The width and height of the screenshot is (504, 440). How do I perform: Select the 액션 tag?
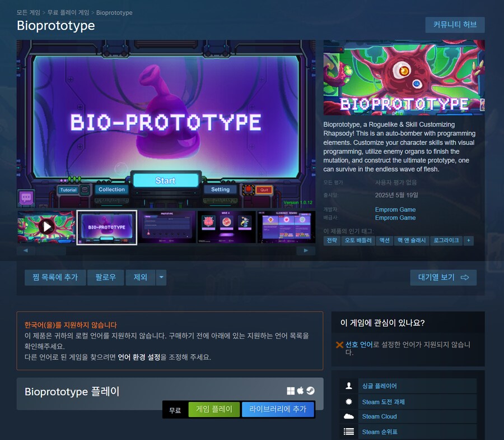tap(384, 240)
